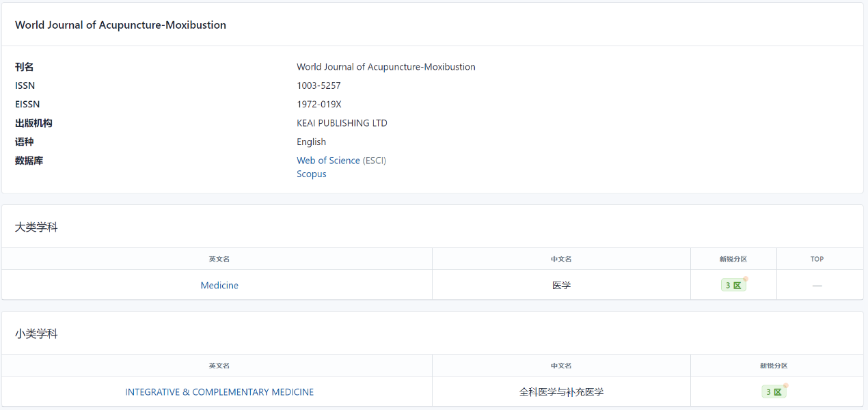Click the dash in the TOP column
This screenshot has height=410, width=868.
pos(817,286)
